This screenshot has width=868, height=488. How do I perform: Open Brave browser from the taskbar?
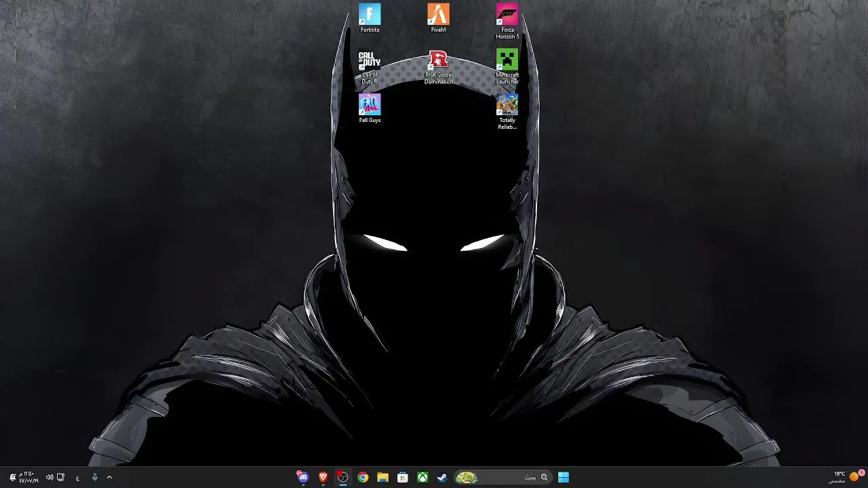(x=323, y=477)
